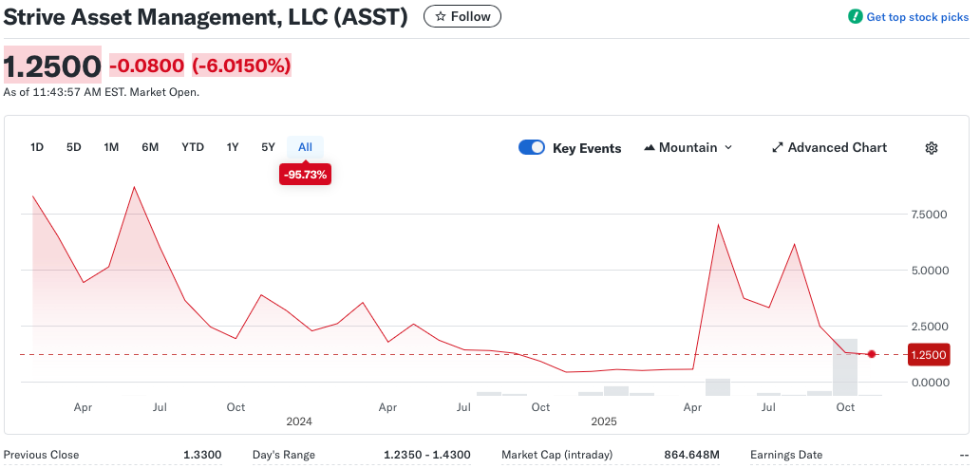Viewport: 980px width, 468px height.
Task: Click the large October volume bar
Action: coord(845,367)
